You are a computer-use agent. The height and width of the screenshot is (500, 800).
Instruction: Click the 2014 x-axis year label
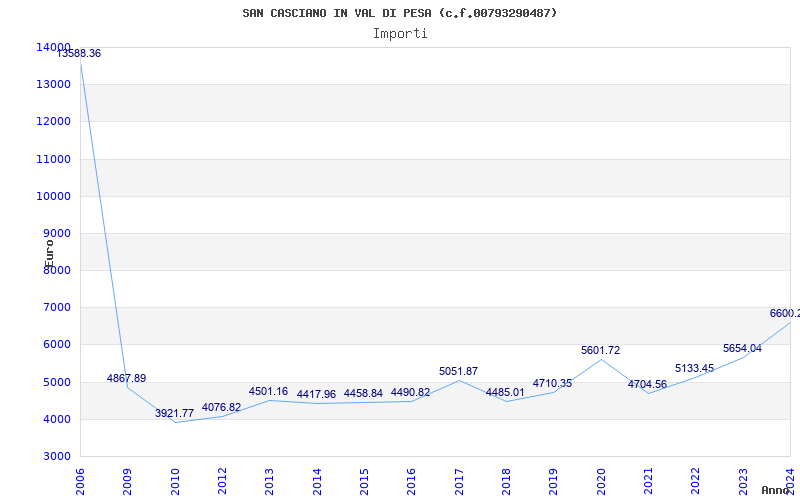click(x=317, y=482)
